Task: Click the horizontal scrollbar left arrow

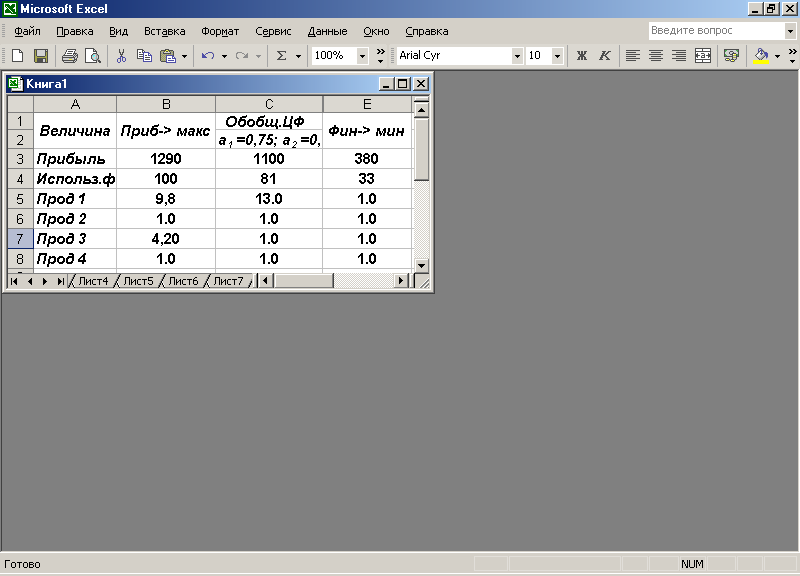Action: [x=265, y=281]
